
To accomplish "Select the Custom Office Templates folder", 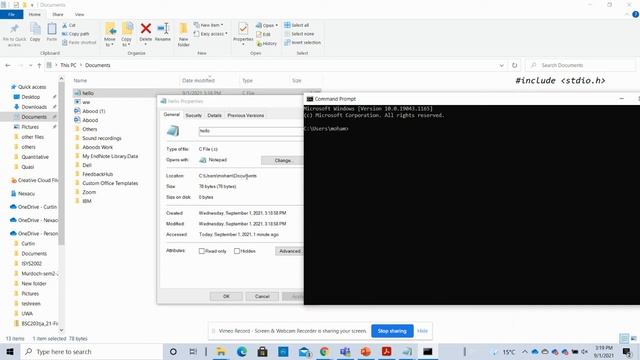I will (110, 183).
